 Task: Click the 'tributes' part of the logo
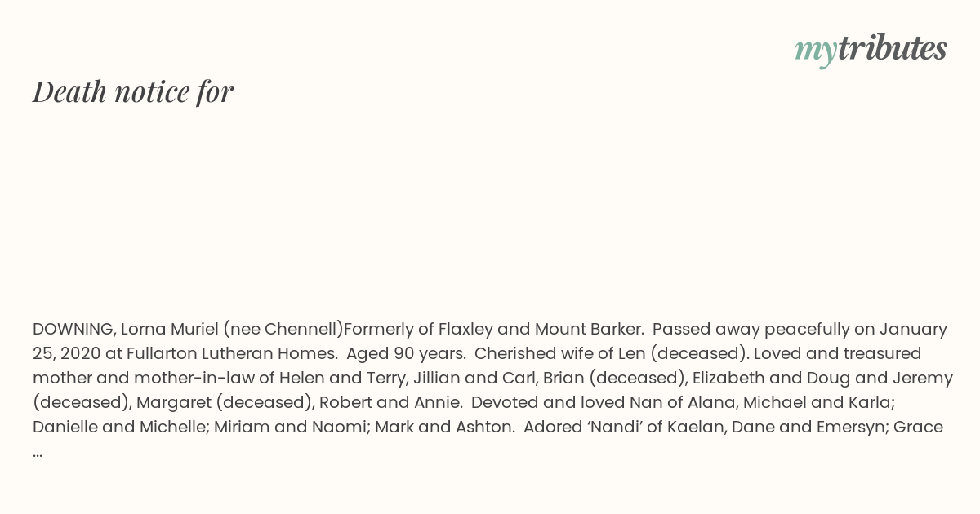pos(892,49)
